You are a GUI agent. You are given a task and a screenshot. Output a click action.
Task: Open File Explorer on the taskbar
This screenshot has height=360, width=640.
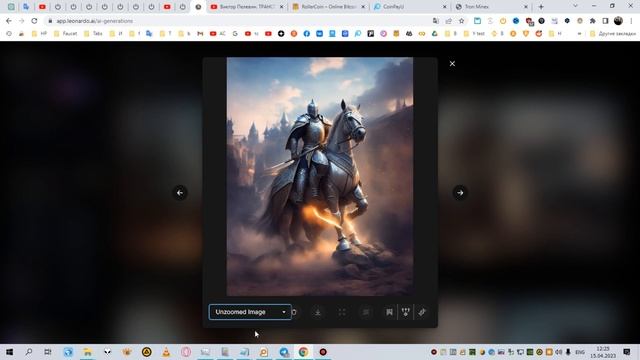(x=87, y=352)
